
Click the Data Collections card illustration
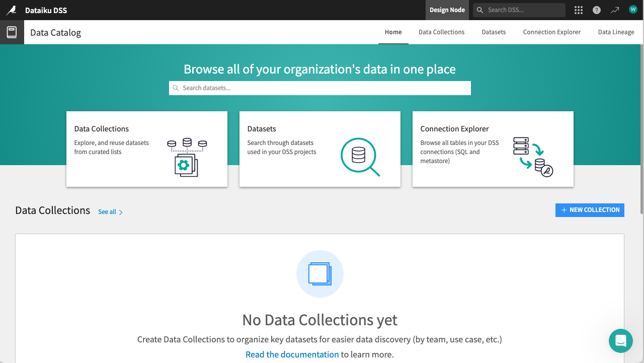pos(187,157)
